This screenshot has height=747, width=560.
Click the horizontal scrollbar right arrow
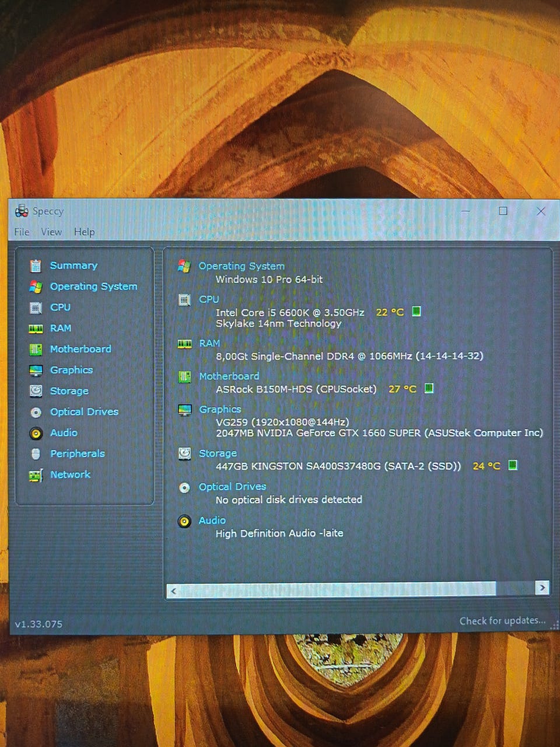(542, 588)
